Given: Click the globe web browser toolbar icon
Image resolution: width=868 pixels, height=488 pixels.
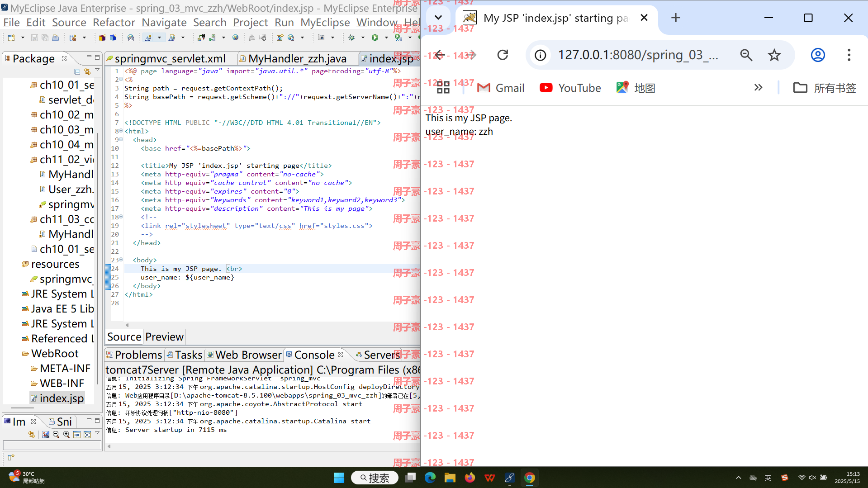Looking at the screenshot, I should (235, 38).
